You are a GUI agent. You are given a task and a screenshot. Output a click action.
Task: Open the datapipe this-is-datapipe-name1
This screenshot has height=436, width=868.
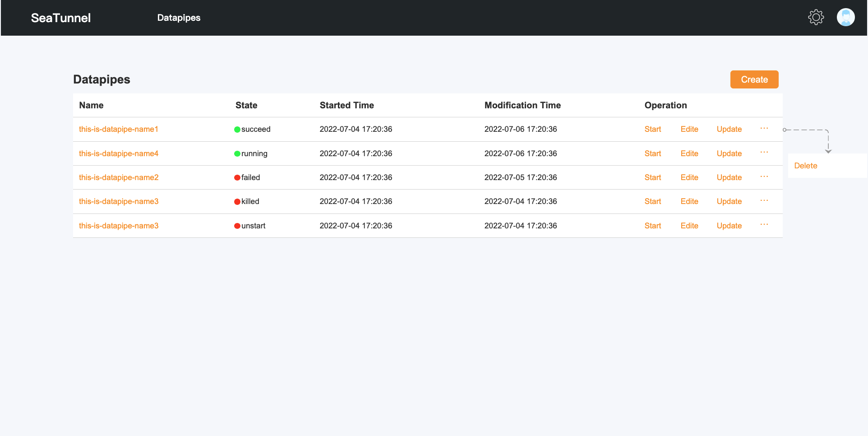click(118, 129)
